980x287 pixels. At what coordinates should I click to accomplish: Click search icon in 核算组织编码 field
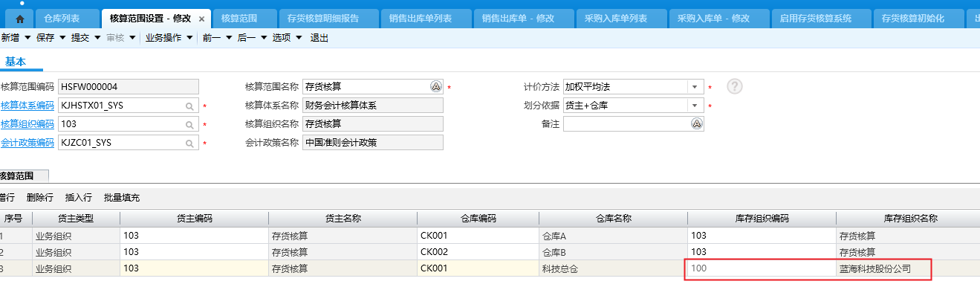click(x=189, y=124)
